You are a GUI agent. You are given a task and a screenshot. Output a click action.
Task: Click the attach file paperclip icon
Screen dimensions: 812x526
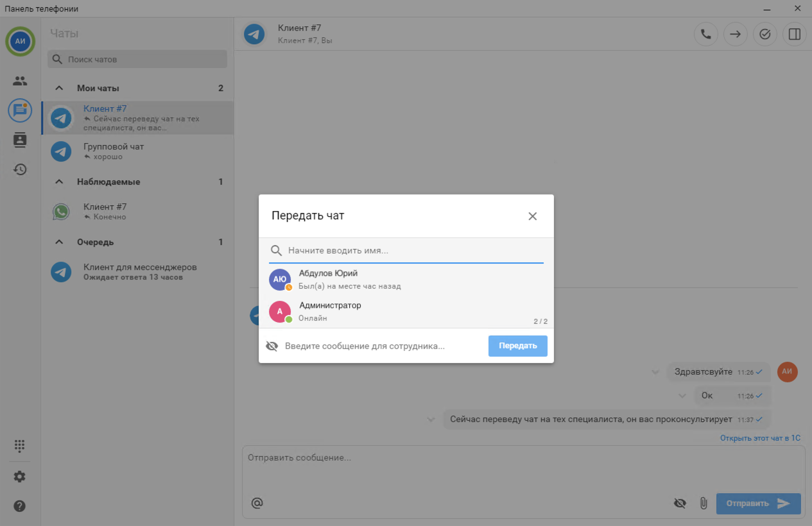[704, 504]
